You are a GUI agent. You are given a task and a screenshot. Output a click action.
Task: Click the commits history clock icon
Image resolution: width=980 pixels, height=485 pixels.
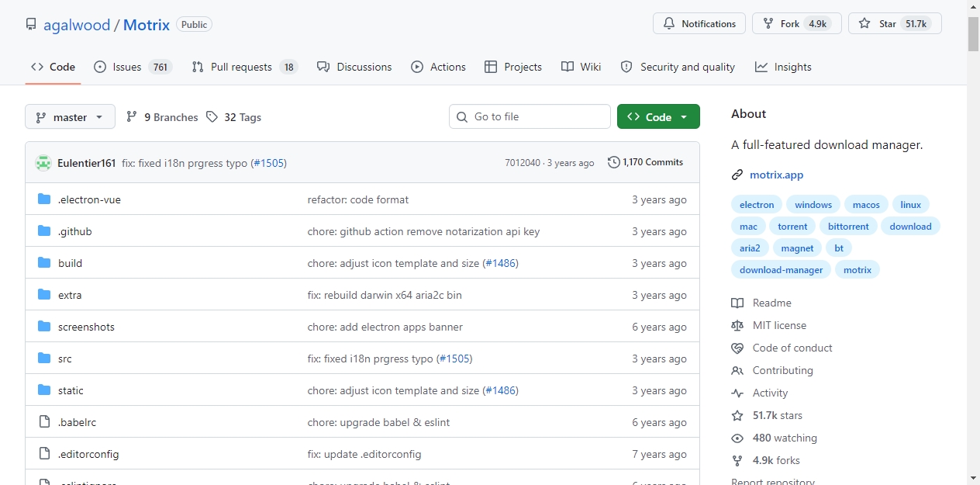click(614, 162)
